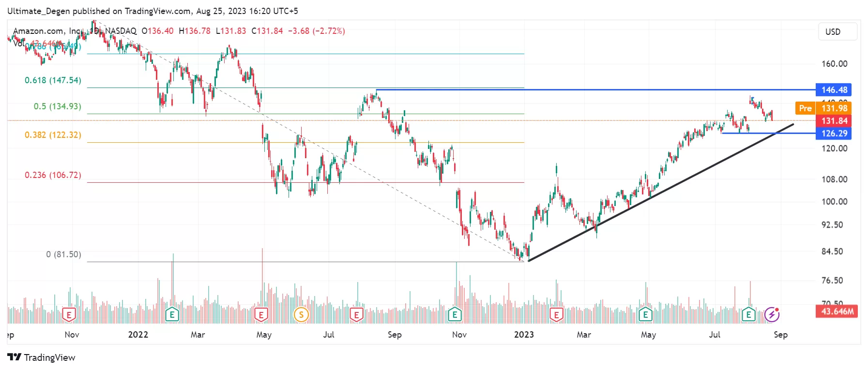Click the purple lightning upcoming event icon
868x370 pixels.
click(x=772, y=315)
